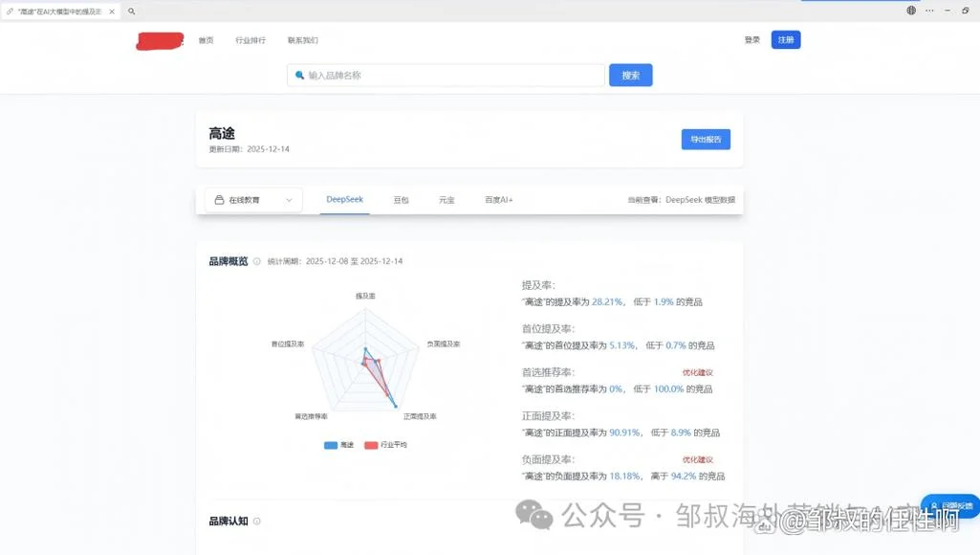The image size is (980, 555).
Task: Click the search icon inside the brand field
Action: point(299,75)
